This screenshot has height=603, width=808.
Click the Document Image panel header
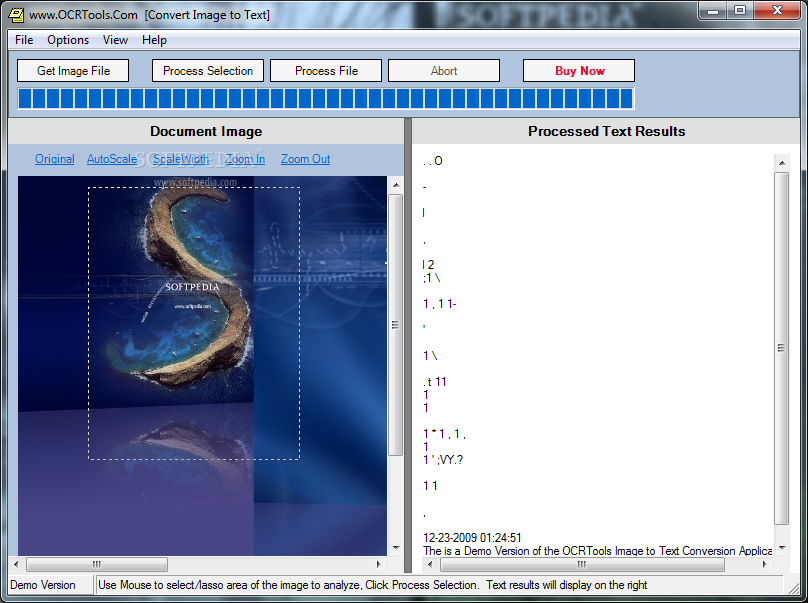(206, 131)
